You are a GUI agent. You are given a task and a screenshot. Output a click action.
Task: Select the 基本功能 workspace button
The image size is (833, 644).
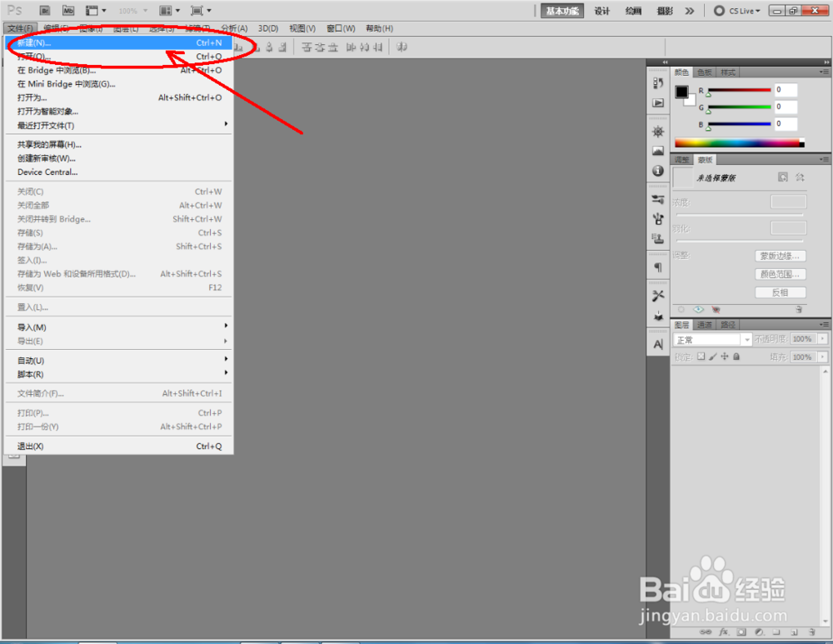[x=562, y=11]
